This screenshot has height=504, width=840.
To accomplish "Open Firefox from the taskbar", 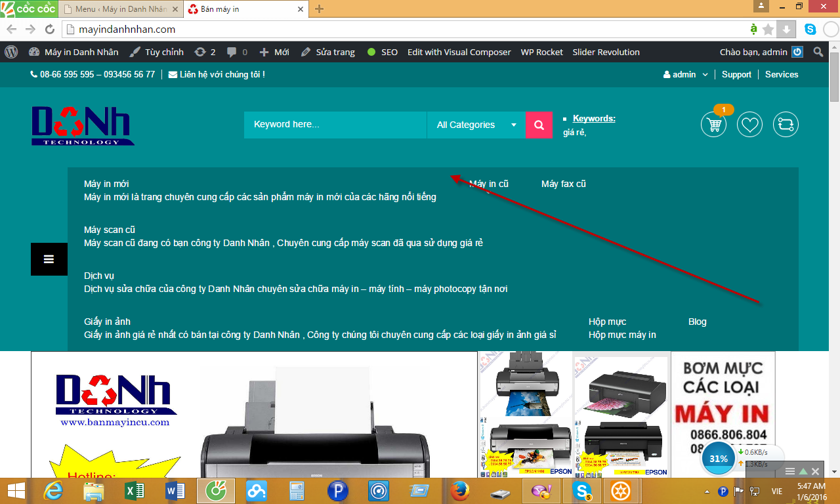I will (460, 491).
